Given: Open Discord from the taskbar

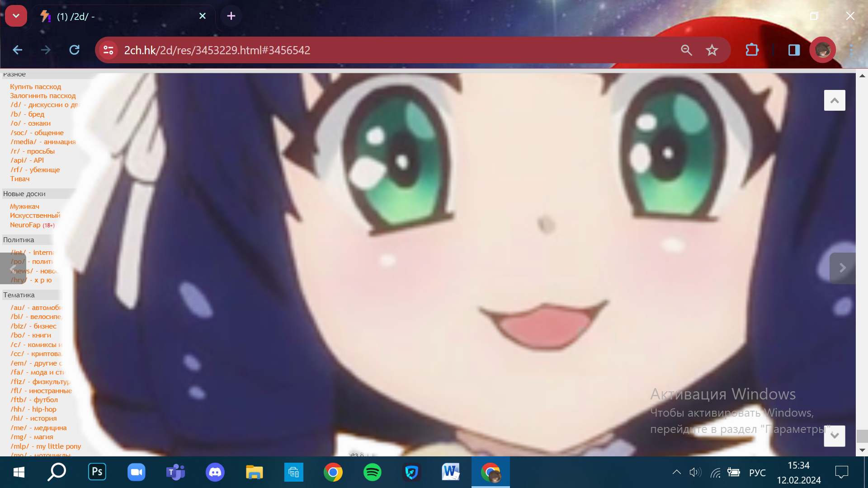Looking at the screenshot, I should 215,472.
